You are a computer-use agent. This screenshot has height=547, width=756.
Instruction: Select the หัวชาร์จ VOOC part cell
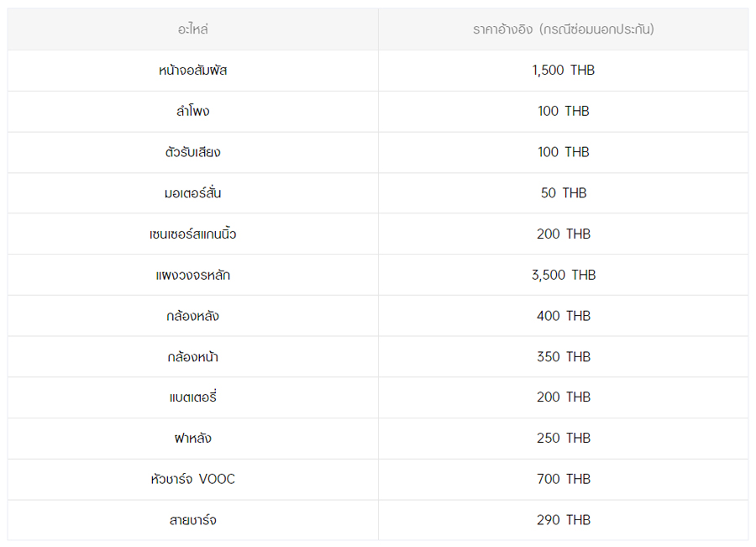(x=193, y=479)
